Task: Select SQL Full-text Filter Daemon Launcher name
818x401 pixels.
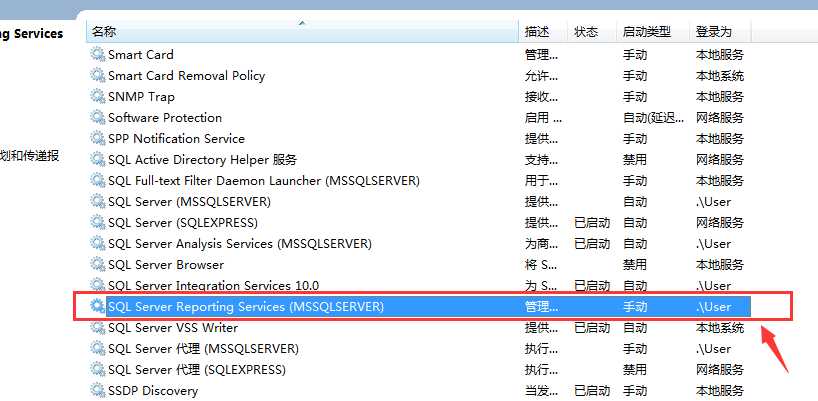Action: click(264, 180)
